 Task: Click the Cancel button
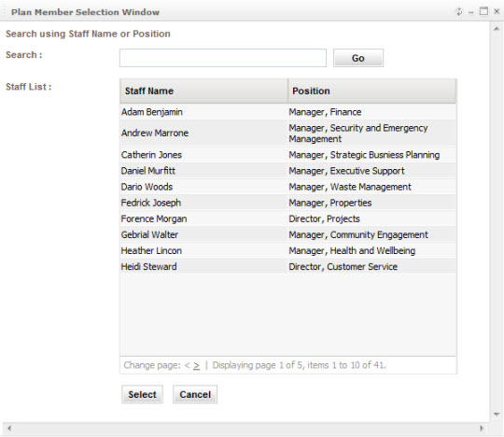click(195, 395)
